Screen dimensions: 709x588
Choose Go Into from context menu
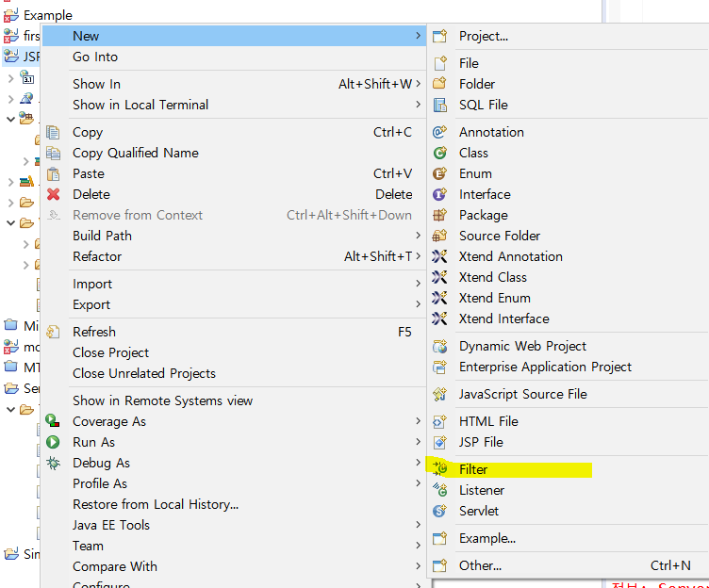pyautogui.click(x=234, y=57)
